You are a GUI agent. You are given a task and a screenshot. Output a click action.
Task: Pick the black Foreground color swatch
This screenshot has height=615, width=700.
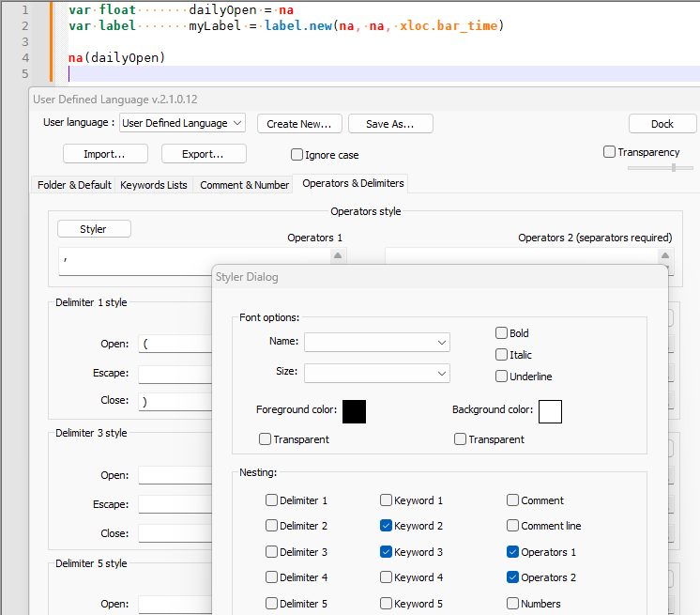(354, 411)
